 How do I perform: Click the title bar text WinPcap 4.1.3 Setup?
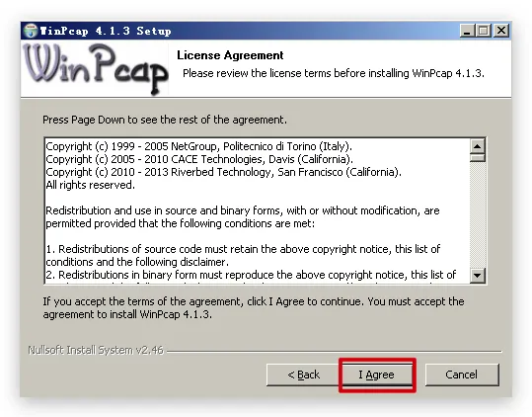point(106,31)
